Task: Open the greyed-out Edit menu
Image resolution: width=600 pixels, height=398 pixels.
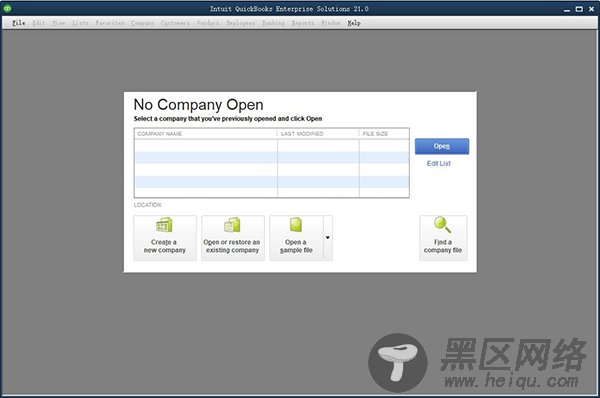Action: coord(39,23)
